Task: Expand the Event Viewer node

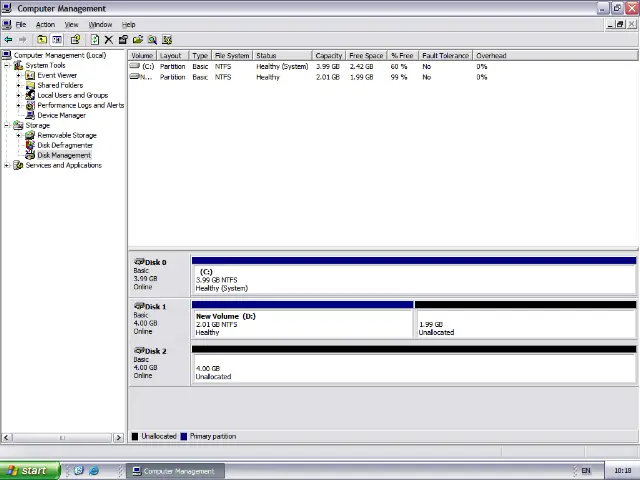Action: 18,75
